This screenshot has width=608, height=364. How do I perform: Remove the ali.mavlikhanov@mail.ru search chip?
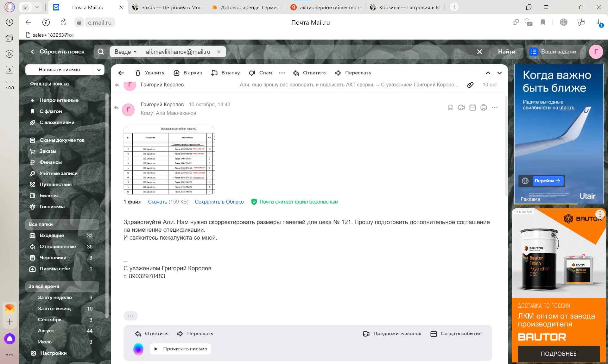point(219,52)
